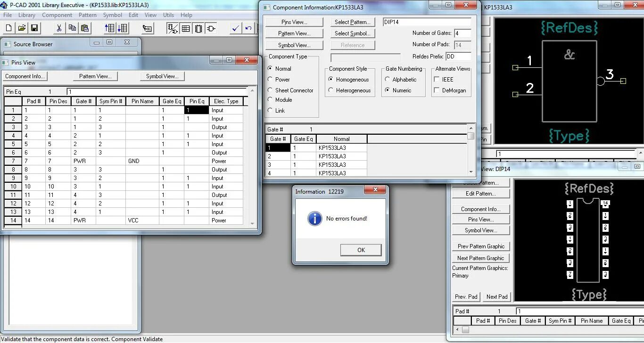The width and height of the screenshot is (644, 343).
Task: Select the Sheet Connector radio option
Action: 270,90
